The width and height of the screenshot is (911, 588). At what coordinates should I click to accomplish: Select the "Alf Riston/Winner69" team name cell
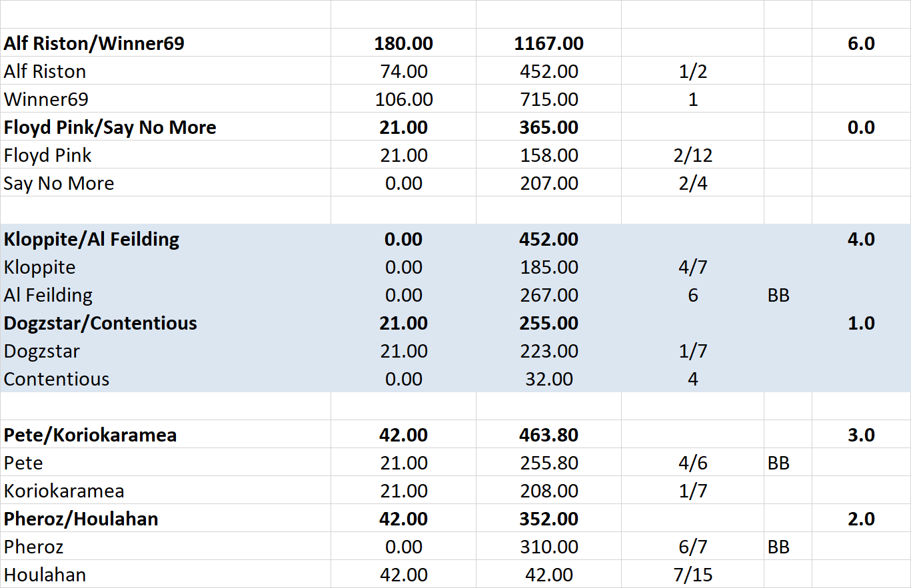pos(94,44)
